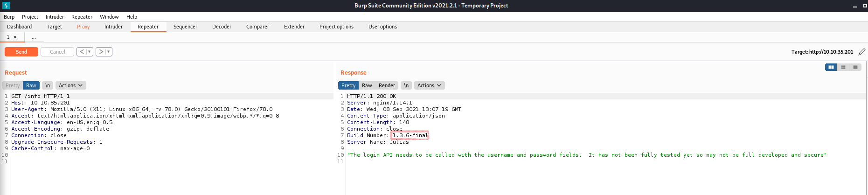Open history dropdown next to forward arrow
The image size is (868, 195).
[x=109, y=52]
